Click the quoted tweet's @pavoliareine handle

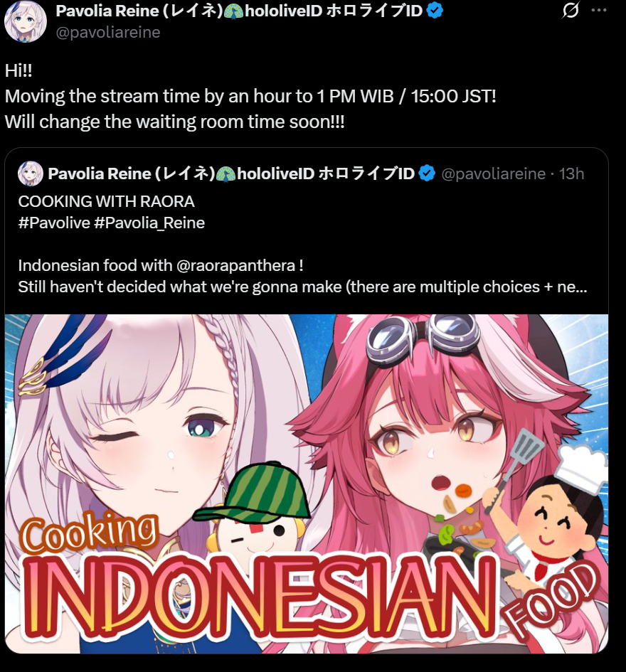tap(493, 174)
